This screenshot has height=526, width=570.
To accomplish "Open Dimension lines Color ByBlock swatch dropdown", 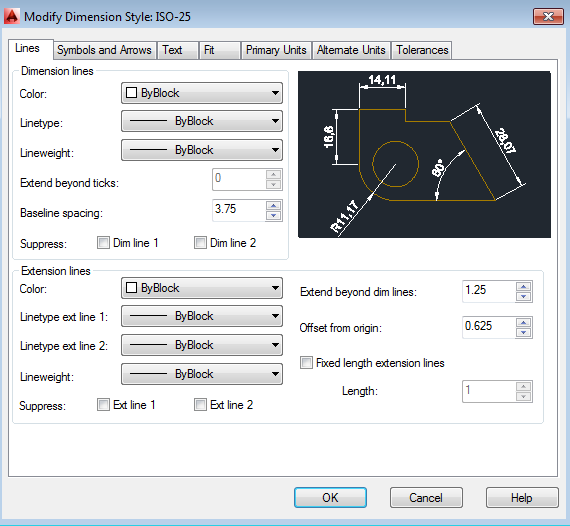I will (x=202, y=93).
